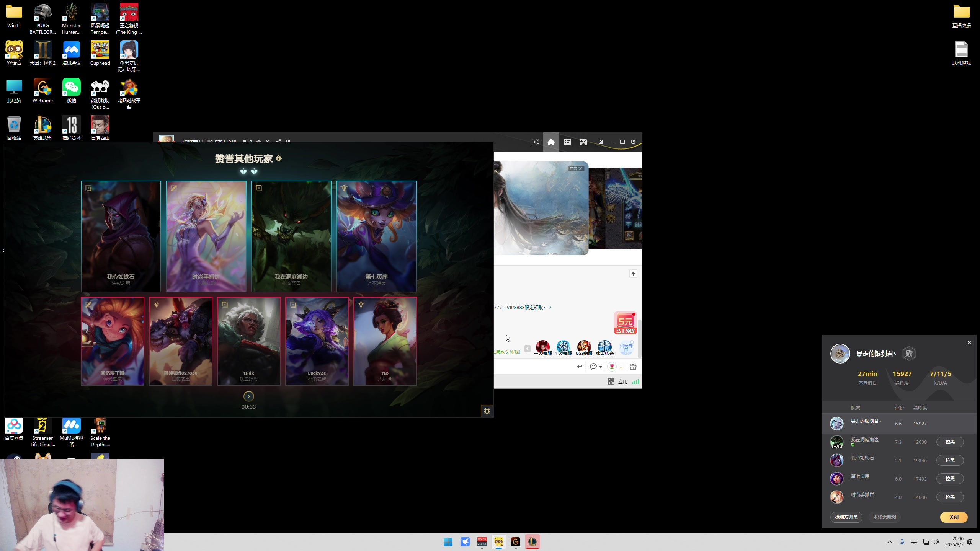This screenshot has width=980, height=551.
Task: Open the WeGame desktop shortcut
Action: tap(42, 91)
